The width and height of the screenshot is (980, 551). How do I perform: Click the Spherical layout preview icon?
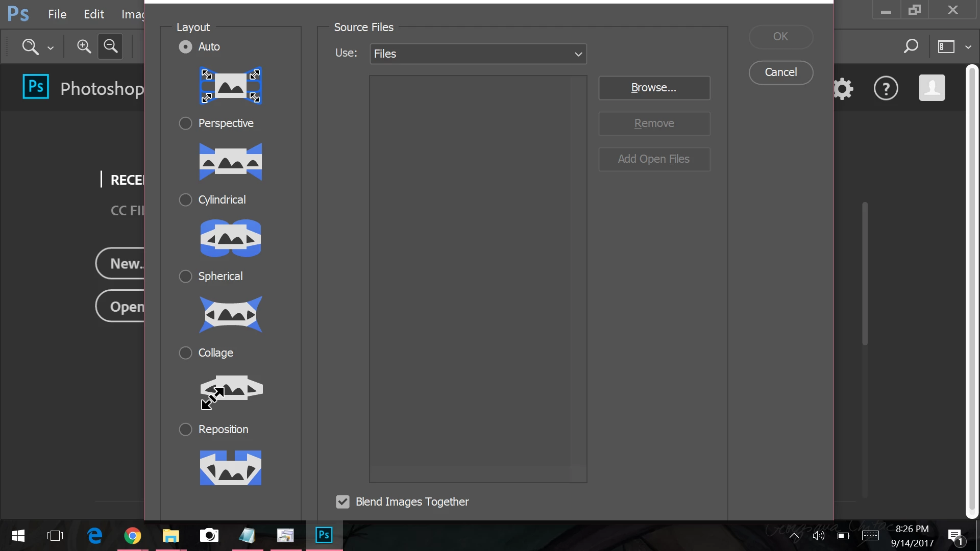point(230,314)
